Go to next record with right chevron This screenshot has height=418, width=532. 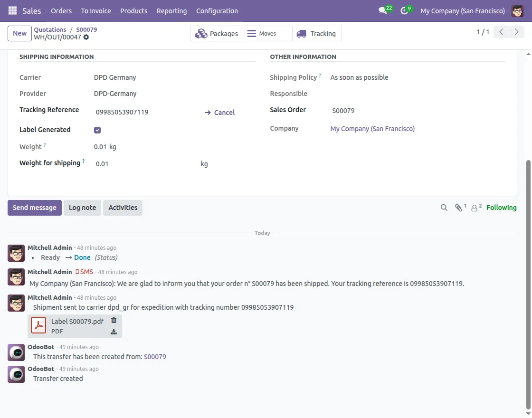[x=516, y=32]
